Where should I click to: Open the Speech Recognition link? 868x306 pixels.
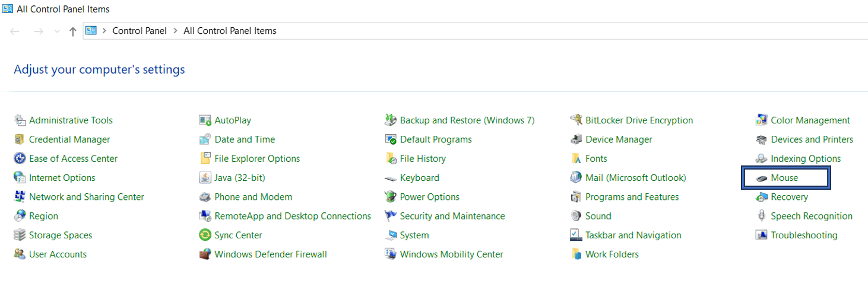(x=812, y=216)
